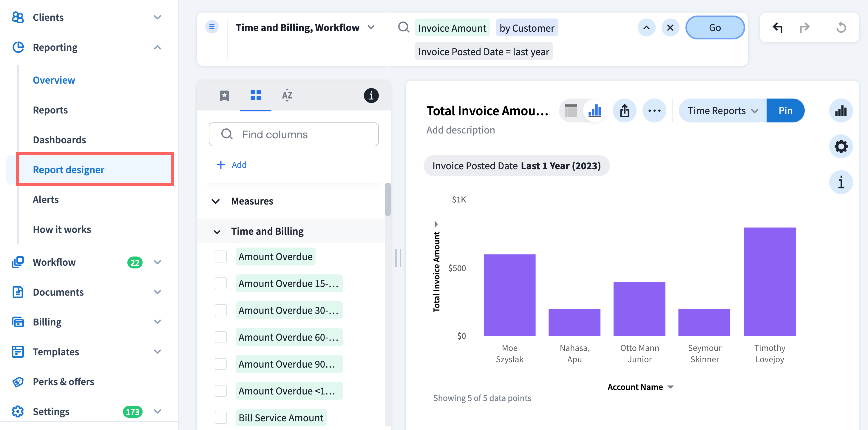Open the three-dots more options menu

click(654, 110)
